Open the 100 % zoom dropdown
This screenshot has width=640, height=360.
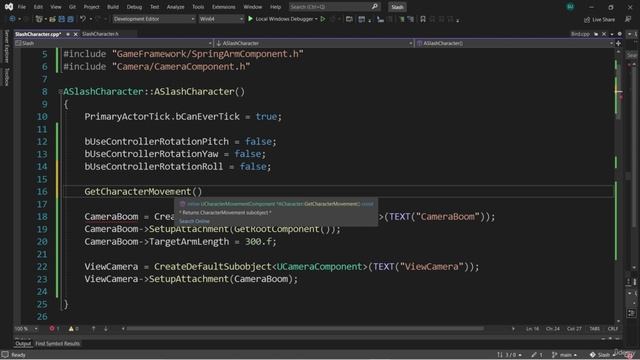26,329
